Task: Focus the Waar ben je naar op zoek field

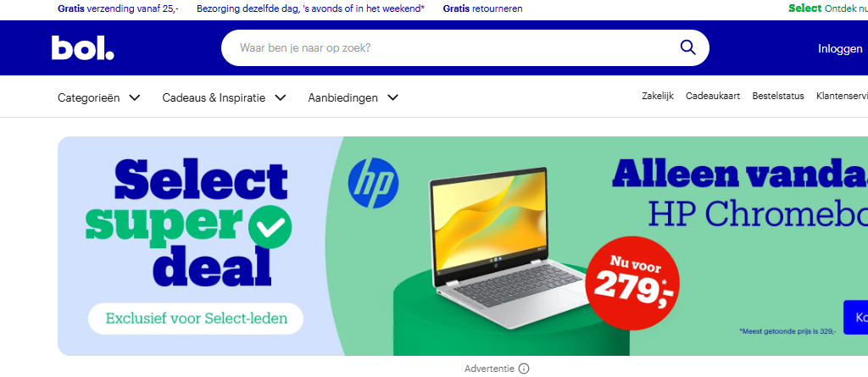Action: click(454, 47)
